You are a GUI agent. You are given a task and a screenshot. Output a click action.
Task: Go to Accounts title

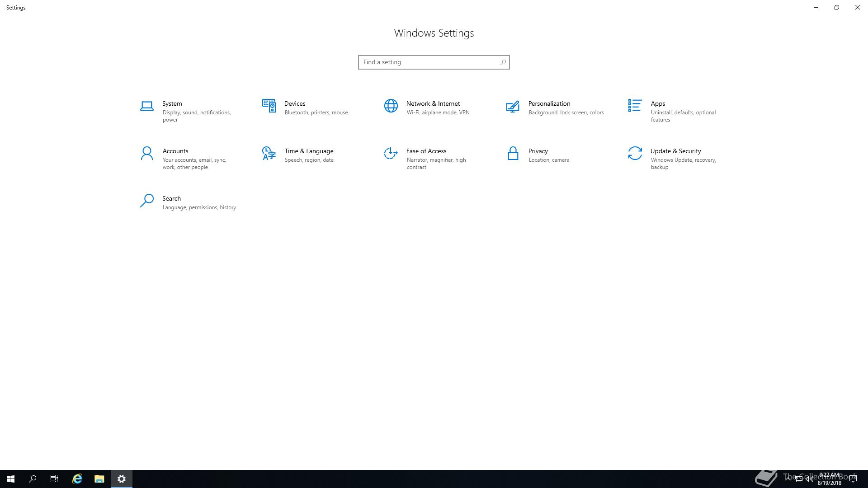175,151
